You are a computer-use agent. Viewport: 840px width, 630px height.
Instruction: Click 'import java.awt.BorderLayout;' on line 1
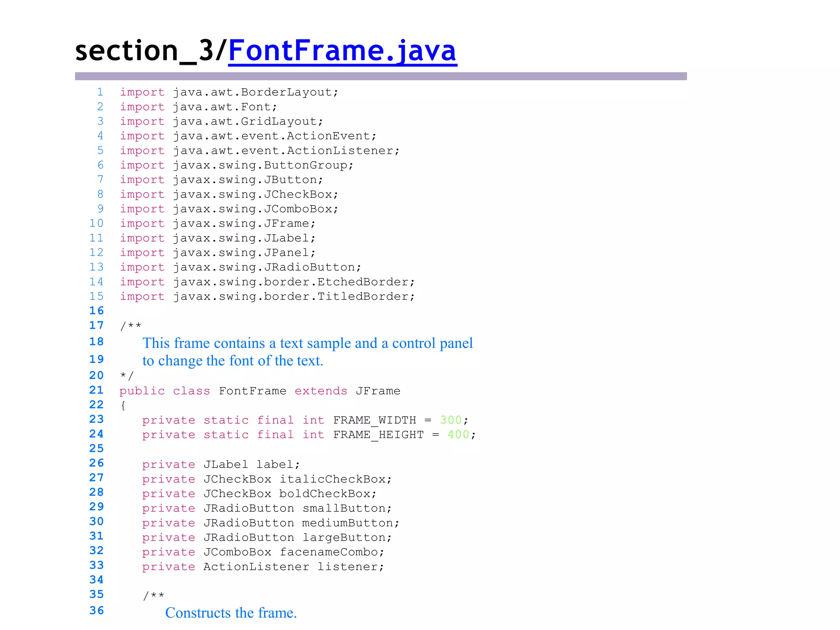(229, 92)
